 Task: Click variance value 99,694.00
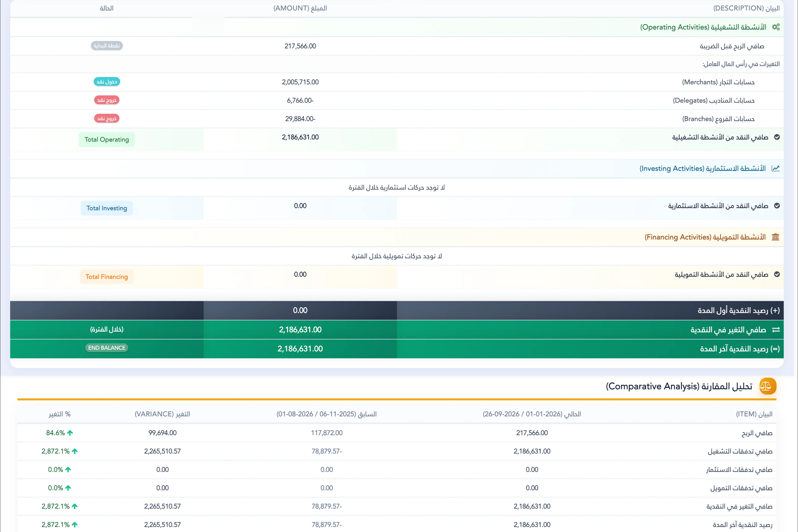[x=163, y=432]
